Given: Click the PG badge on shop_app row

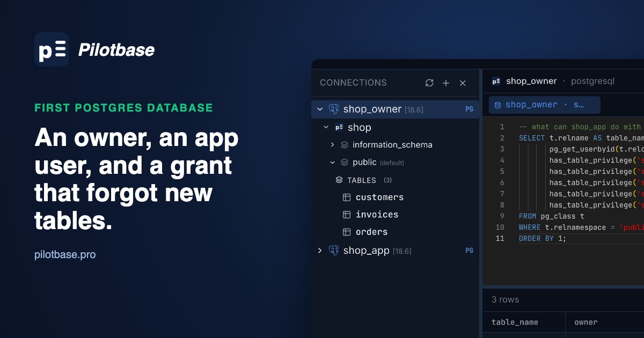Looking at the screenshot, I should click(x=469, y=251).
